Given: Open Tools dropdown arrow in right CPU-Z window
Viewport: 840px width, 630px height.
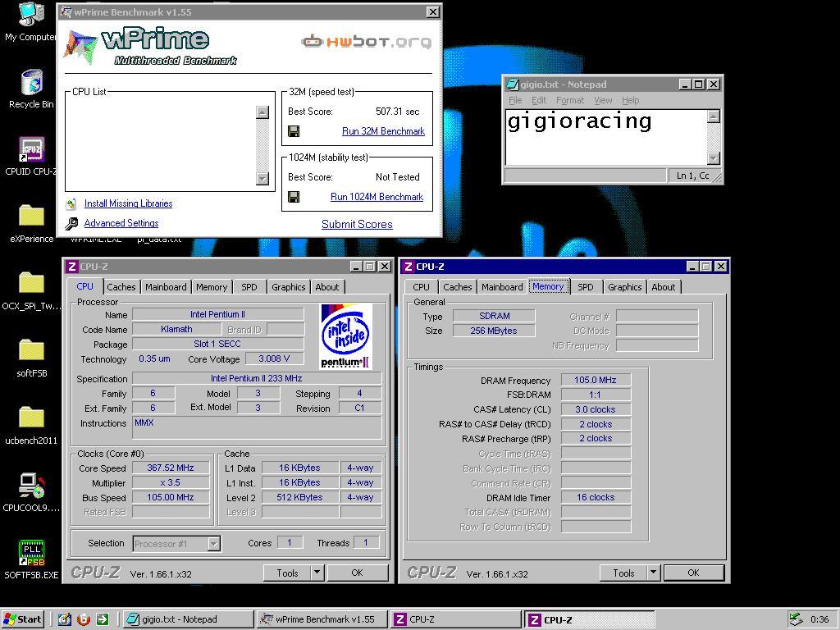Looking at the screenshot, I should click(x=654, y=573).
